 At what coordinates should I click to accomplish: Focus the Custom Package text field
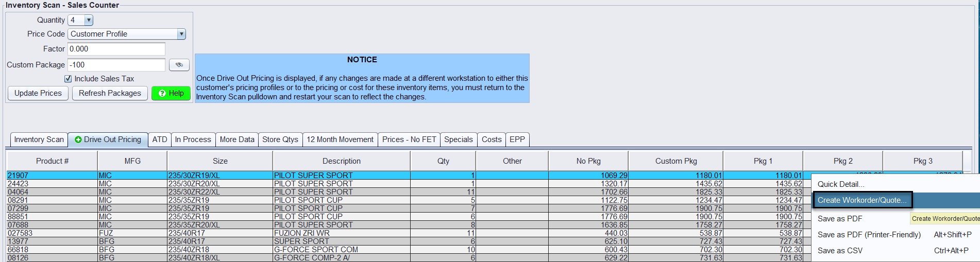pyautogui.click(x=116, y=65)
